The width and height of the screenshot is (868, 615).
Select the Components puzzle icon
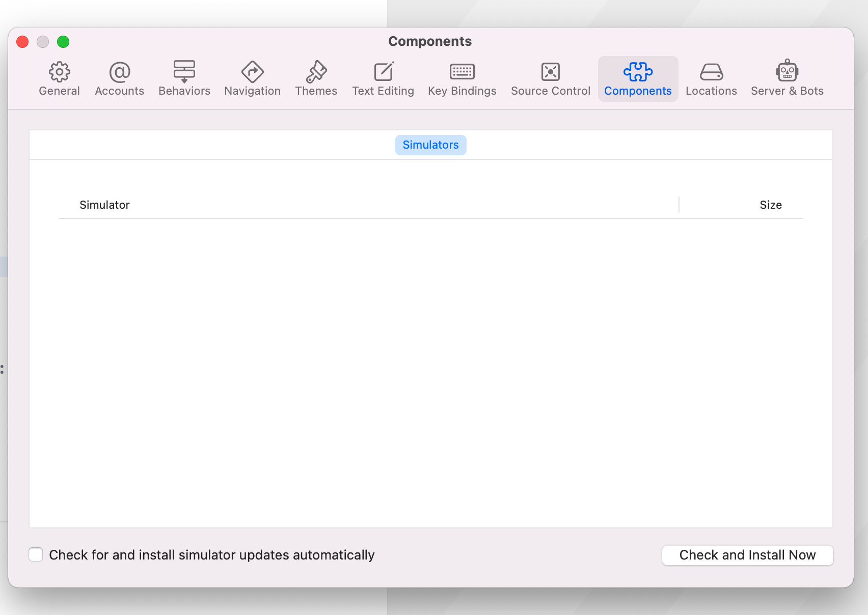pos(638,72)
